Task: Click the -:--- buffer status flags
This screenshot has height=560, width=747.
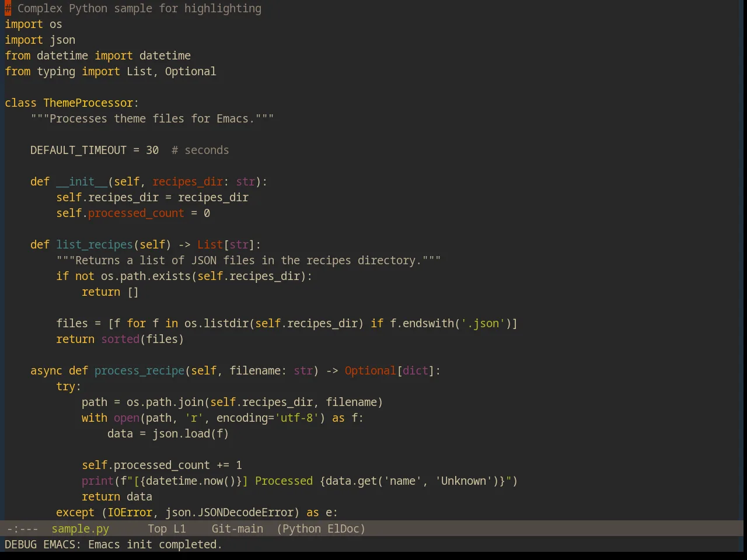Action: [x=22, y=528]
